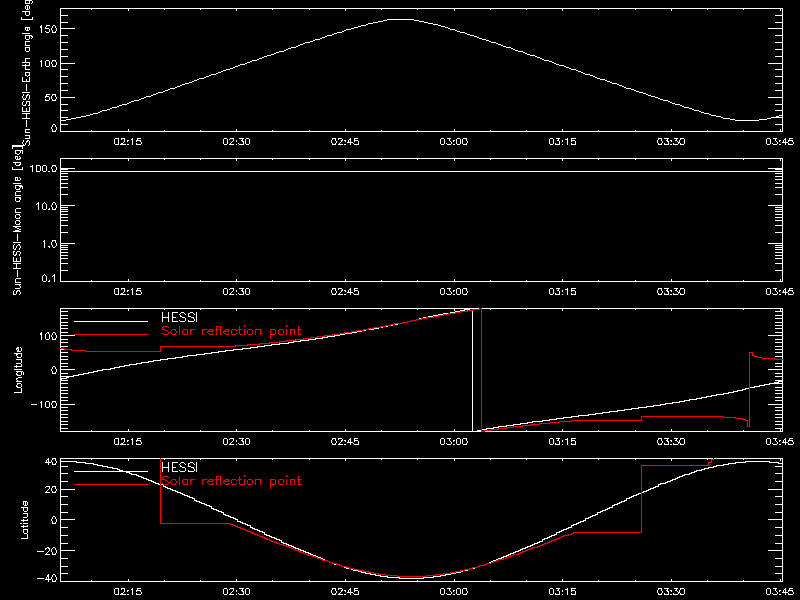
Task: Click the Sun-HESSI-Moon angle axis title
Action: 18,221
